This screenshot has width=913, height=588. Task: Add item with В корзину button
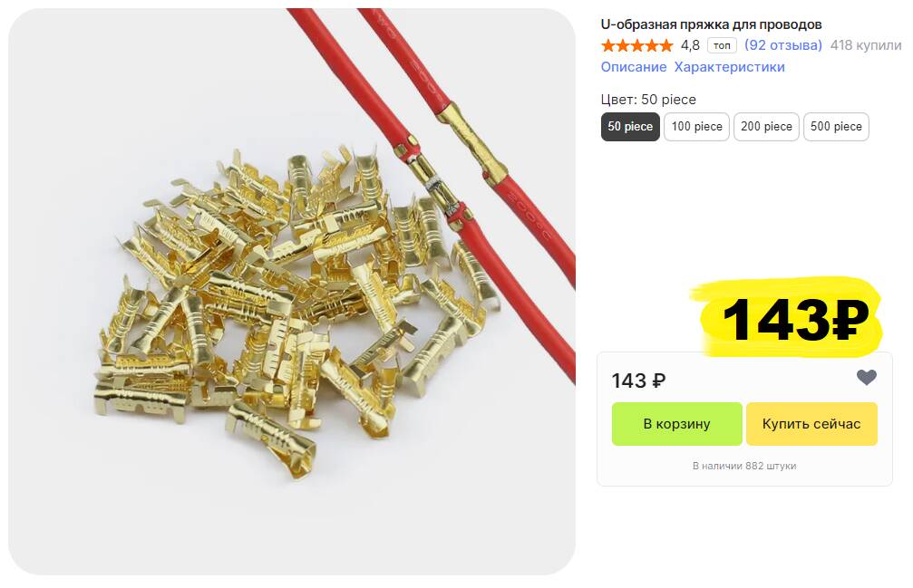(x=676, y=424)
